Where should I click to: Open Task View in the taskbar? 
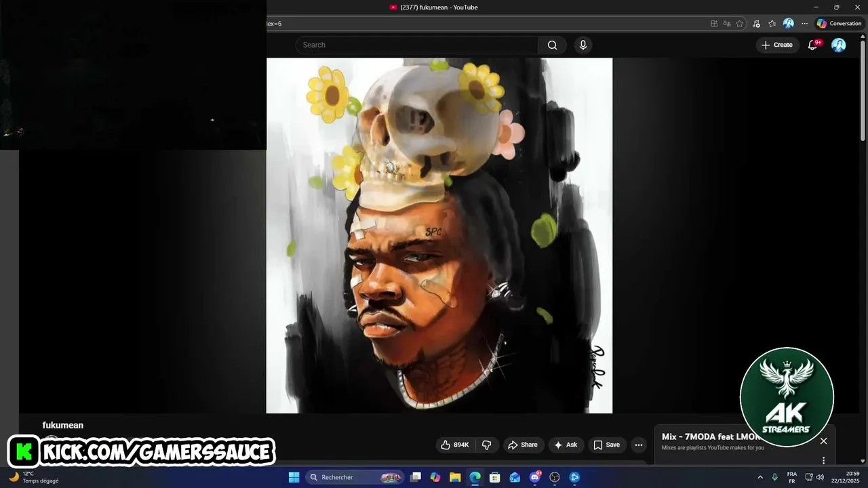(x=416, y=477)
